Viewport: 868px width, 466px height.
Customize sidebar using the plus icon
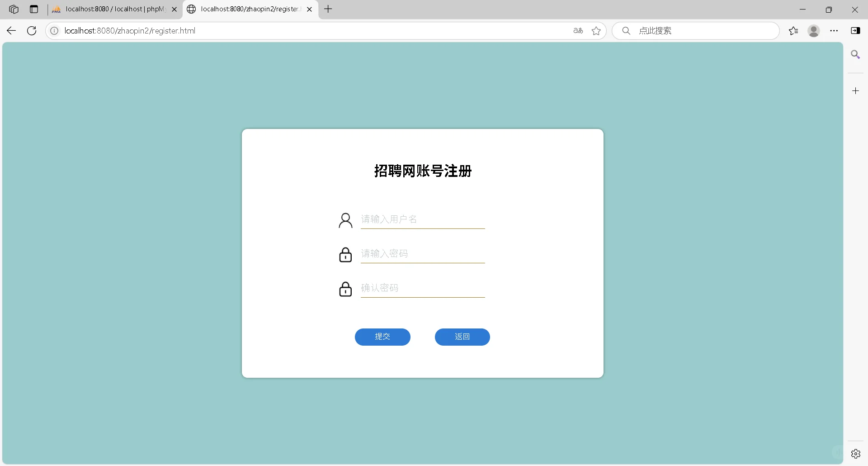855,90
